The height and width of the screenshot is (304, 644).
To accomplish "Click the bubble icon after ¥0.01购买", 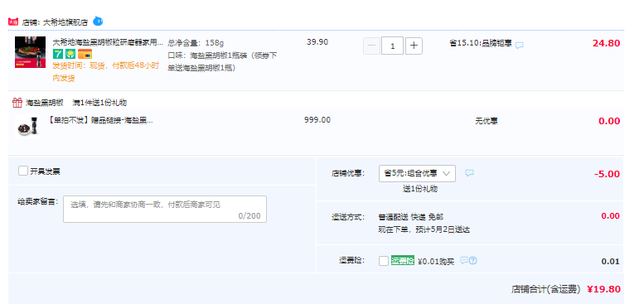I will pos(463,261).
